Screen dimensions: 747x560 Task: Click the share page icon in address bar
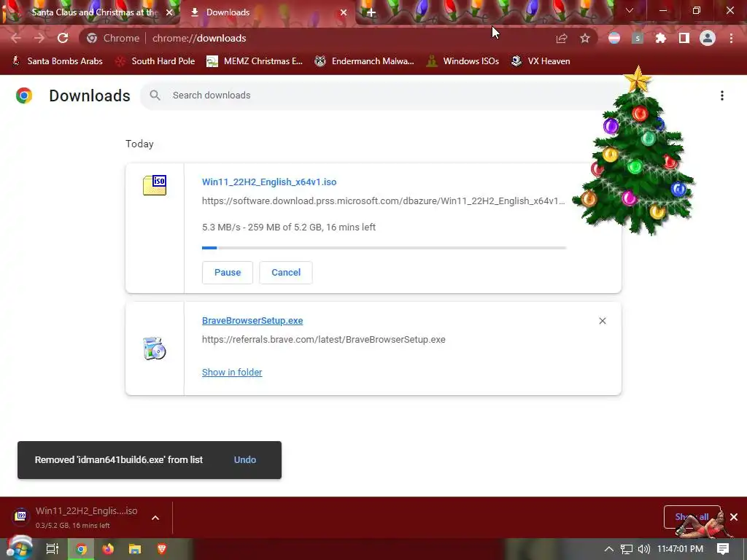(x=562, y=38)
